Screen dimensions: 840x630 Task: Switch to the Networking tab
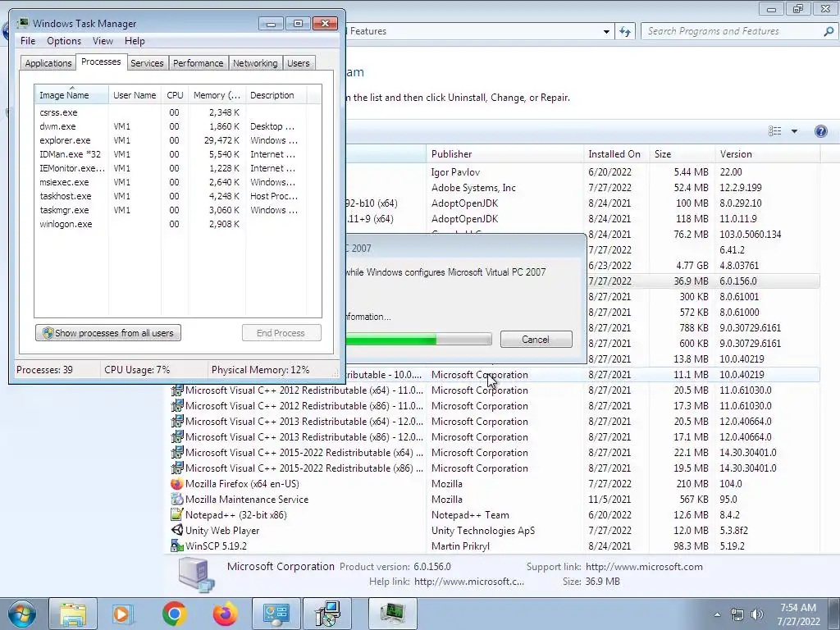click(255, 63)
